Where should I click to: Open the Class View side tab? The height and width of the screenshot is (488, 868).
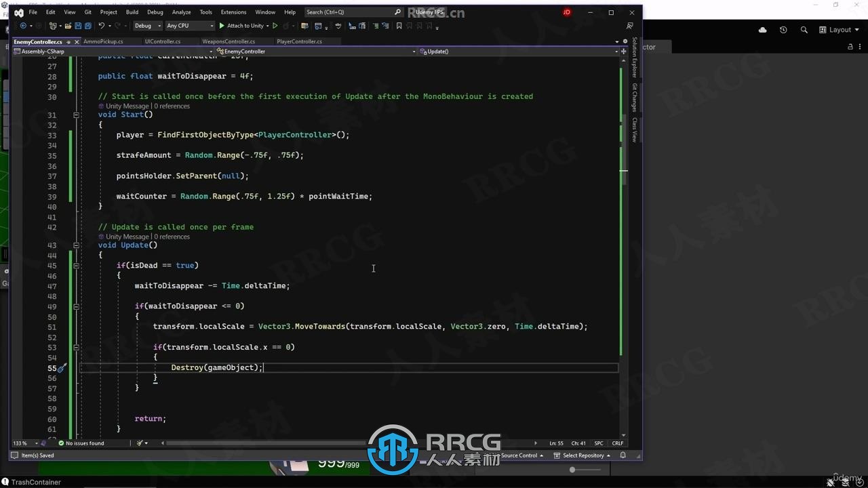pos(635,129)
